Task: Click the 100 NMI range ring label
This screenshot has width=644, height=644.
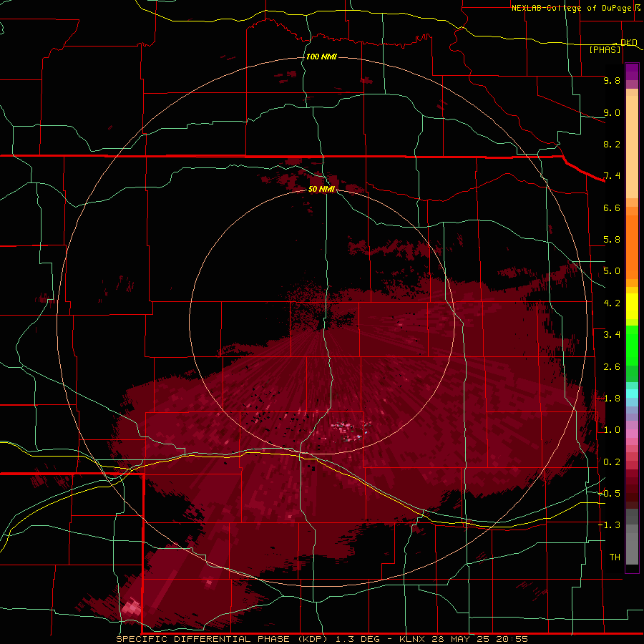Action: coord(321,57)
